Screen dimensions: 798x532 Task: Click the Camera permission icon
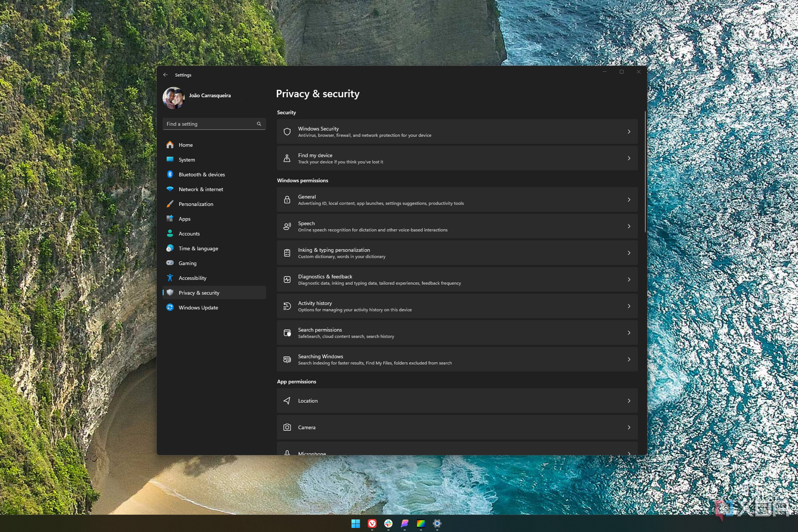[x=287, y=427]
